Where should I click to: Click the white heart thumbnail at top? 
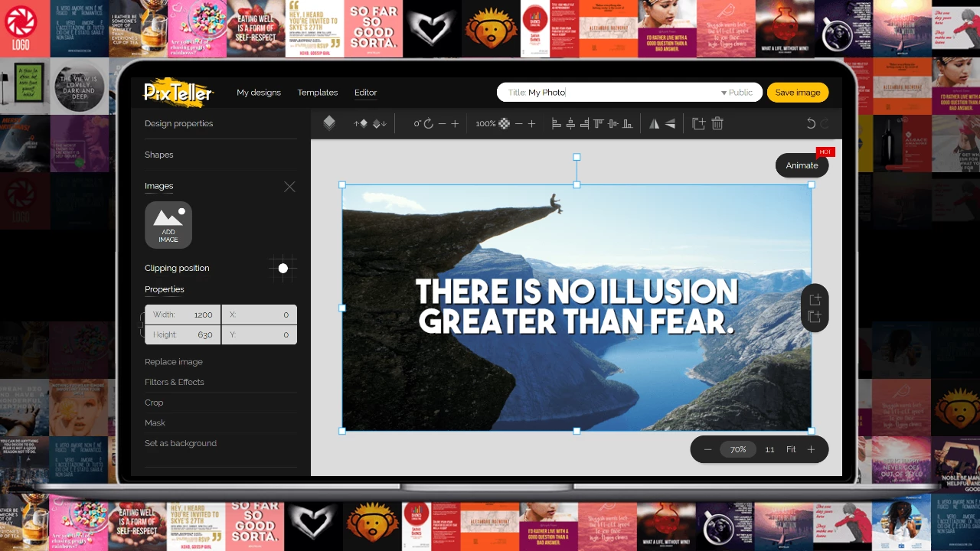(x=431, y=28)
